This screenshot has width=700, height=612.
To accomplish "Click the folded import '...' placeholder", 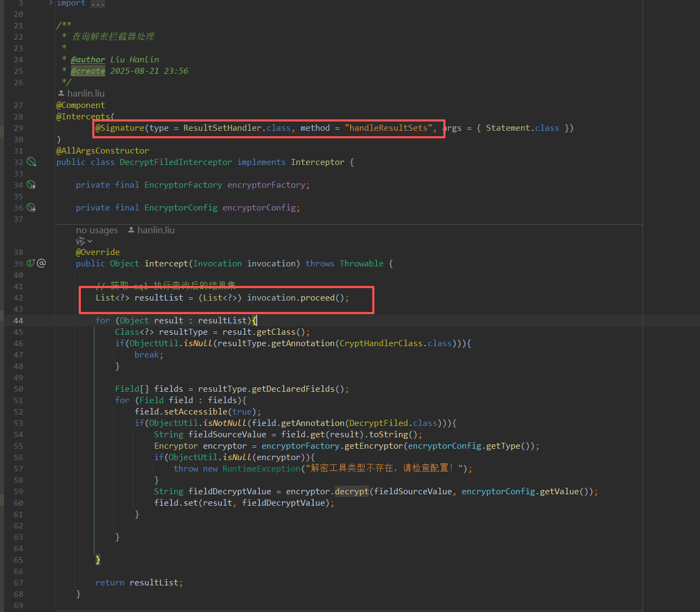I will coord(98,3).
